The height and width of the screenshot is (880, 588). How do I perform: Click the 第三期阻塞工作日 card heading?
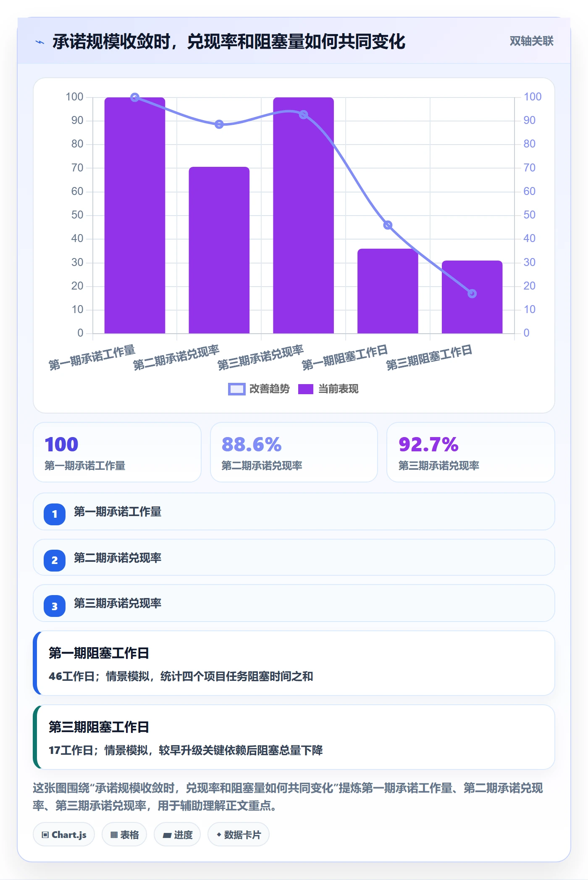coord(99,727)
